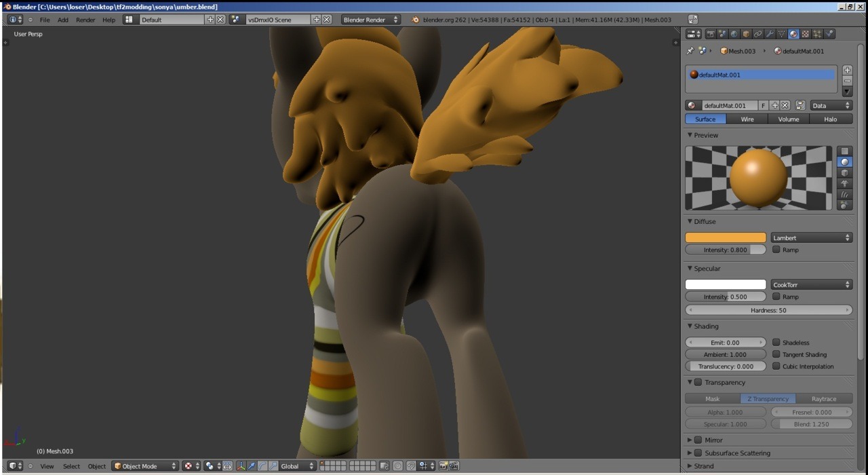Open the Object properties cube icon
868x475 pixels.
[x=746, y=34]
